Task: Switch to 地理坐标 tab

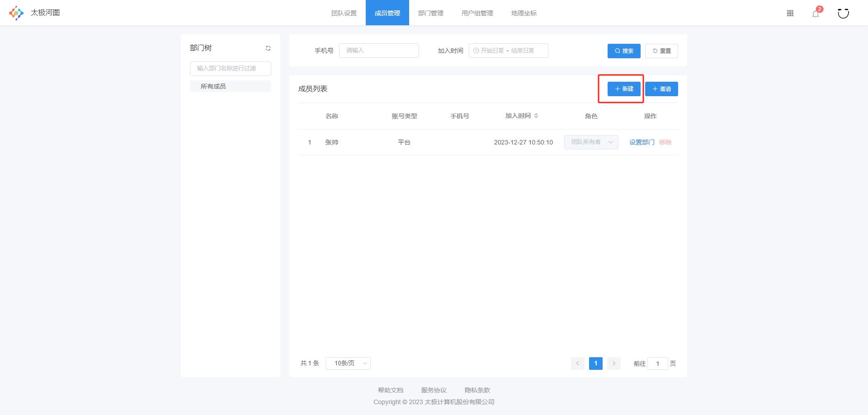Action: pos(524,13)
